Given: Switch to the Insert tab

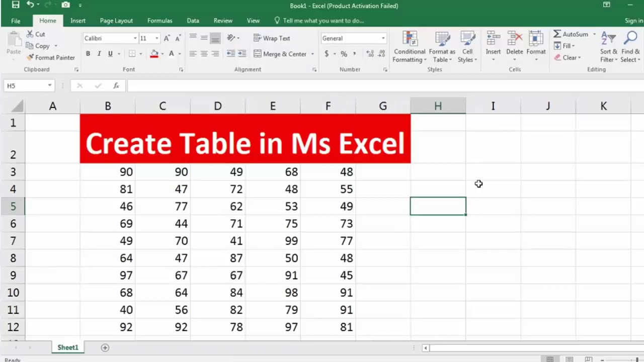Looking at the screenshot, I should (78, 21).
